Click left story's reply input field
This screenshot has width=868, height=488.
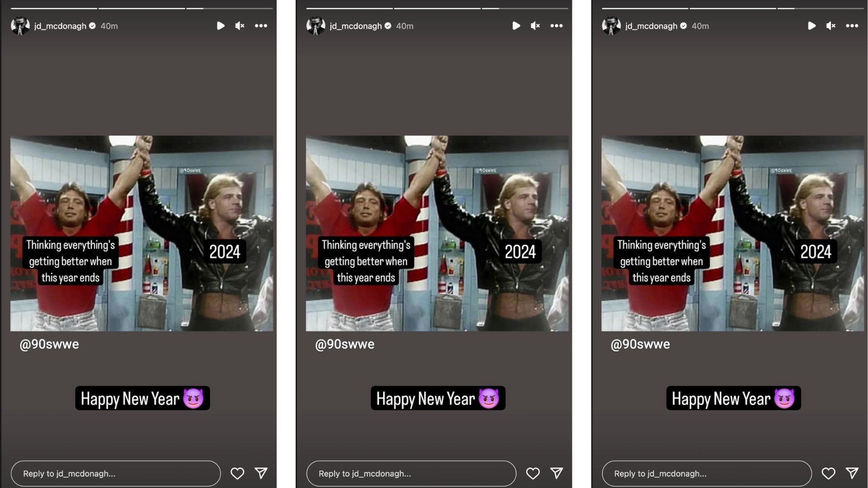pos(115,474)
